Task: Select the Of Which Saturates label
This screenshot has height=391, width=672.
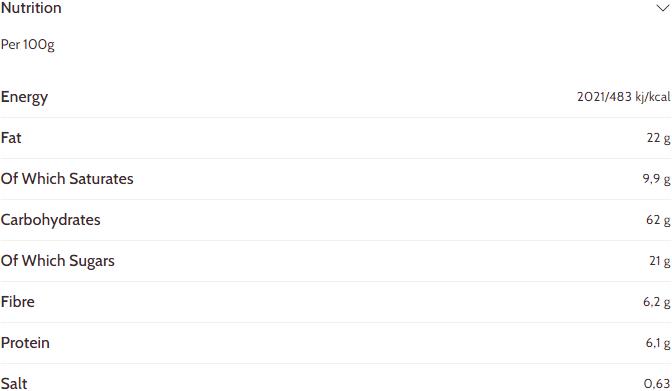Action: tap(67, 179)
